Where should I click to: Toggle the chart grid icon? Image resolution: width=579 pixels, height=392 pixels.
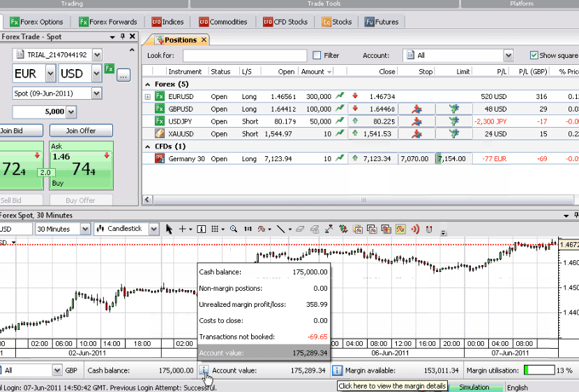click(215, 229)
